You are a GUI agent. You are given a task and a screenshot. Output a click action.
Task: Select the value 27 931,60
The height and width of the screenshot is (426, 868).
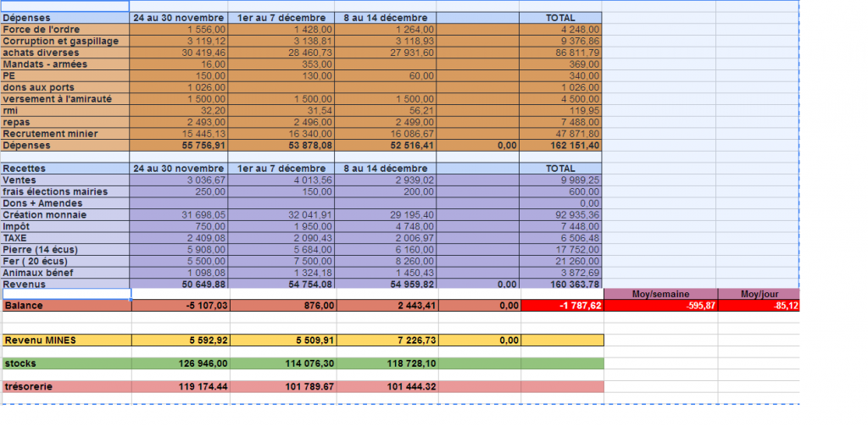386,53
